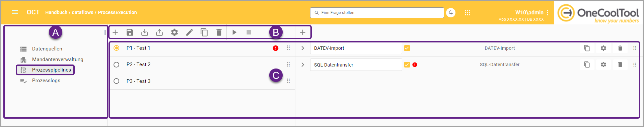Delete pipeline with toolbar trash icon
This screenshot has width=644, height=127.
coord(219,32)
